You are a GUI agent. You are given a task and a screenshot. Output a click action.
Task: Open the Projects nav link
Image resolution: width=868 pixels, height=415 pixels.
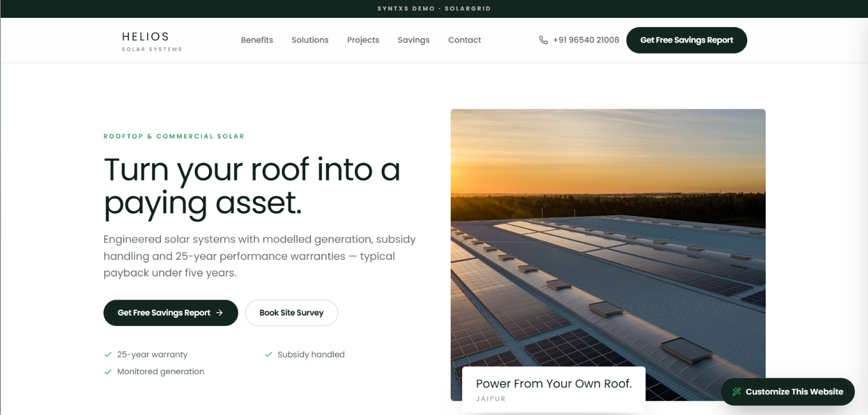[363, 40]
